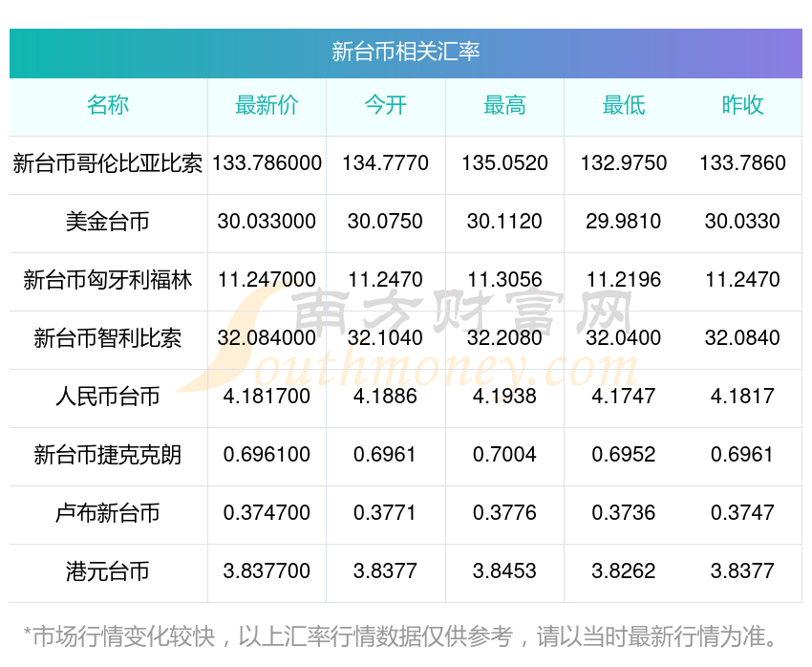
Task: Click value 3.8262
Action: [624, 571]
